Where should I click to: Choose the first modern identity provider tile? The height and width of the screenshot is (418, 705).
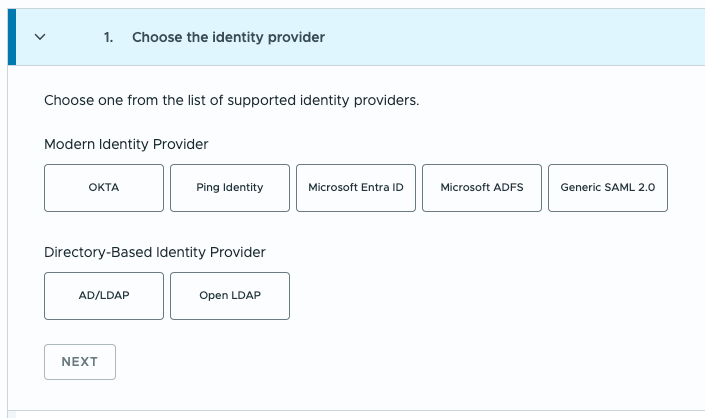pyautogui.click(x=104, y=188)
